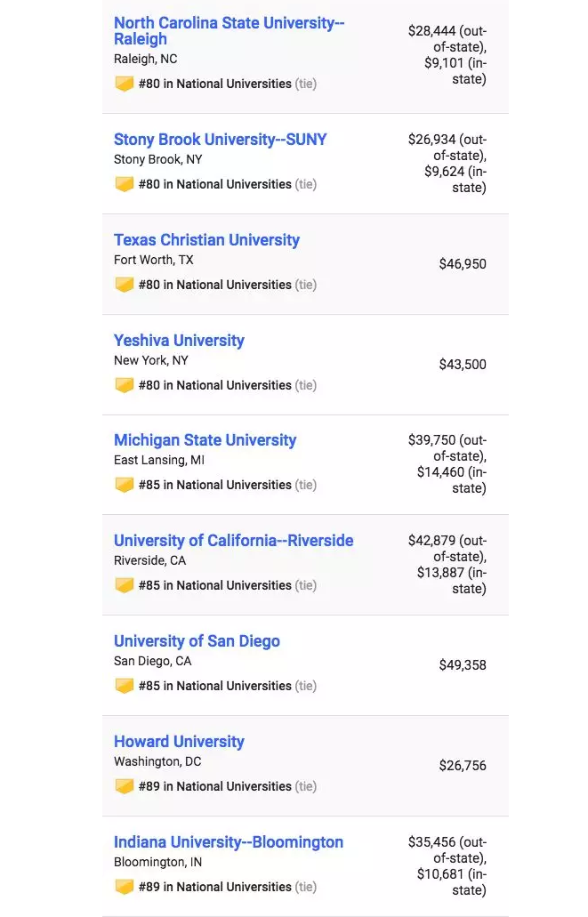Click ranking badge icon under Yeshiva University

[124, 385]
